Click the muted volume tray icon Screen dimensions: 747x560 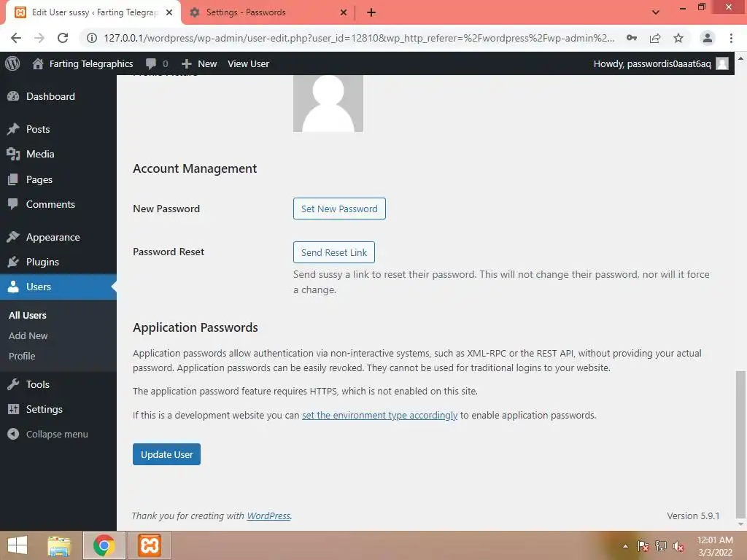click(678, 546)
